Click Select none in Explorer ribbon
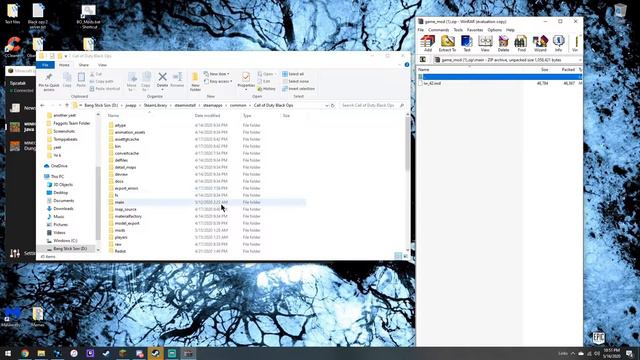 click(296, 81)
